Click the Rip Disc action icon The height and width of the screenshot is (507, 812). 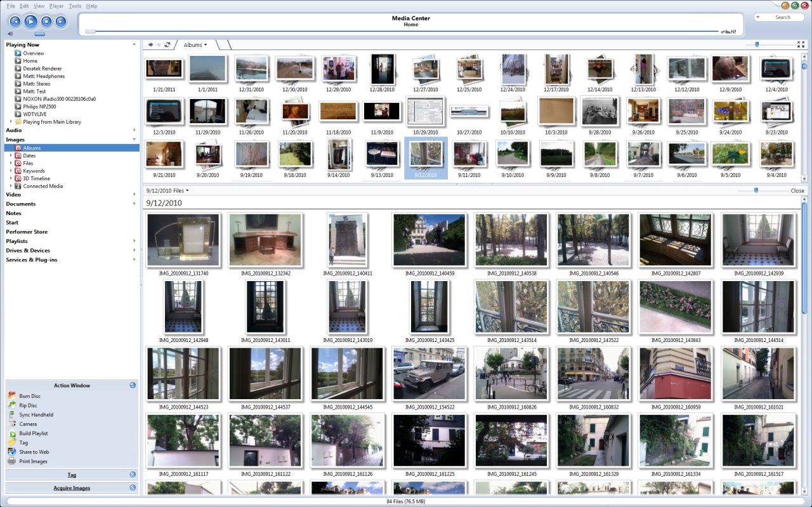[x=11, y=405]
